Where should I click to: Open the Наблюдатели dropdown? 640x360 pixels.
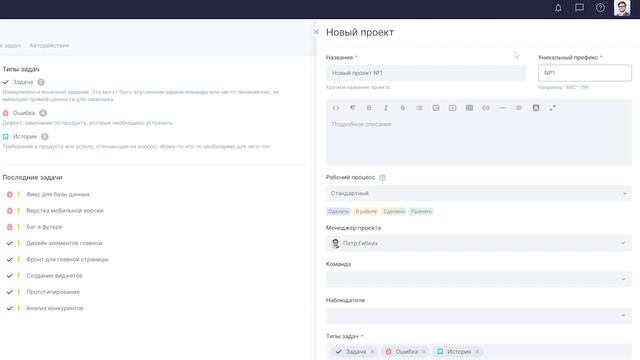pyautogui.click(x=479, y=316)
